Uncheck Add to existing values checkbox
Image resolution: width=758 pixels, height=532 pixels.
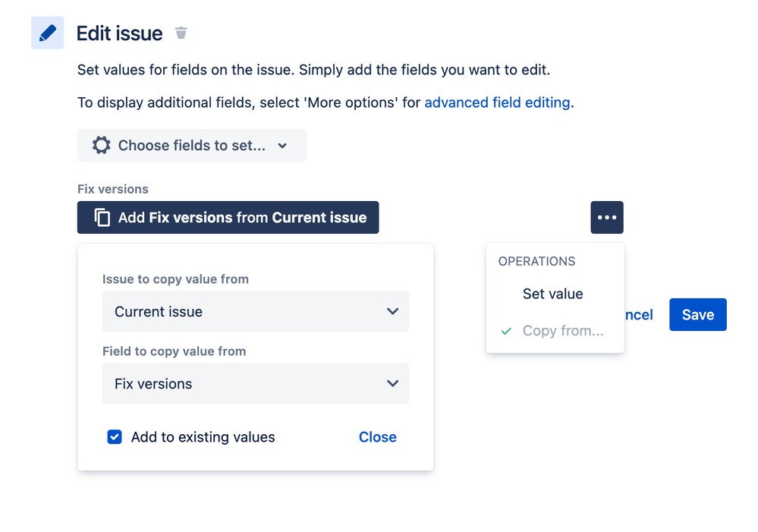click(115, 436)
